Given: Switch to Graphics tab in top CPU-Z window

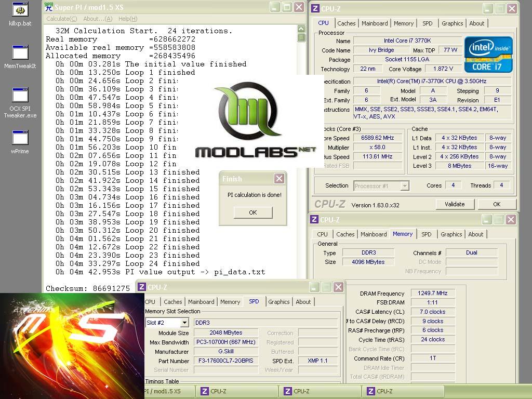Looking at the screenshot, I should coord(453,23).
